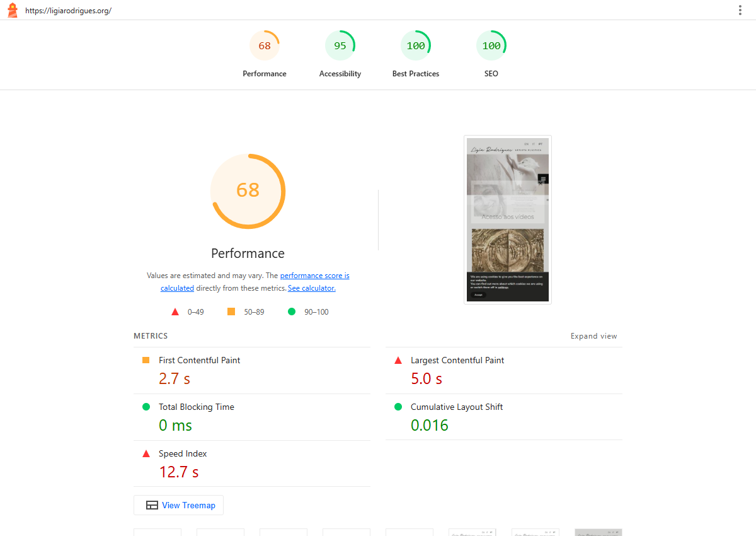756x536 pixels.
Task: Click the green circle beside Total Blocking Time
Action: coord(146,407)
